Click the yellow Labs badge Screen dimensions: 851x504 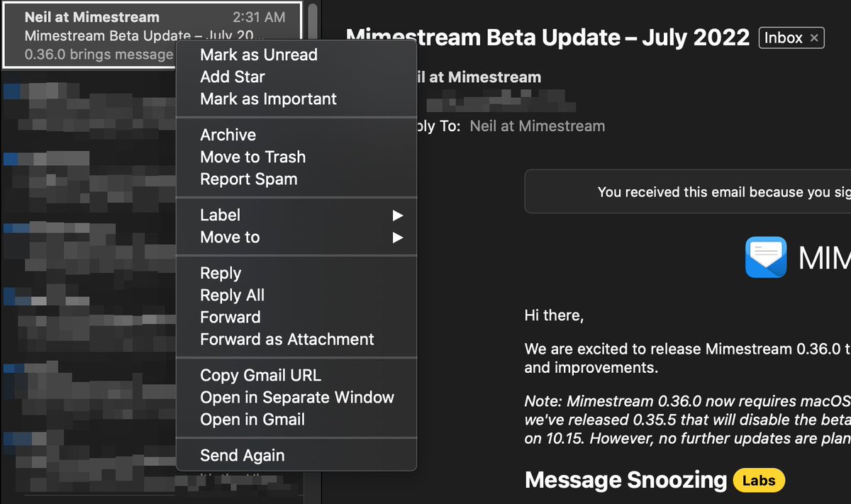click(x=759, y=481)
